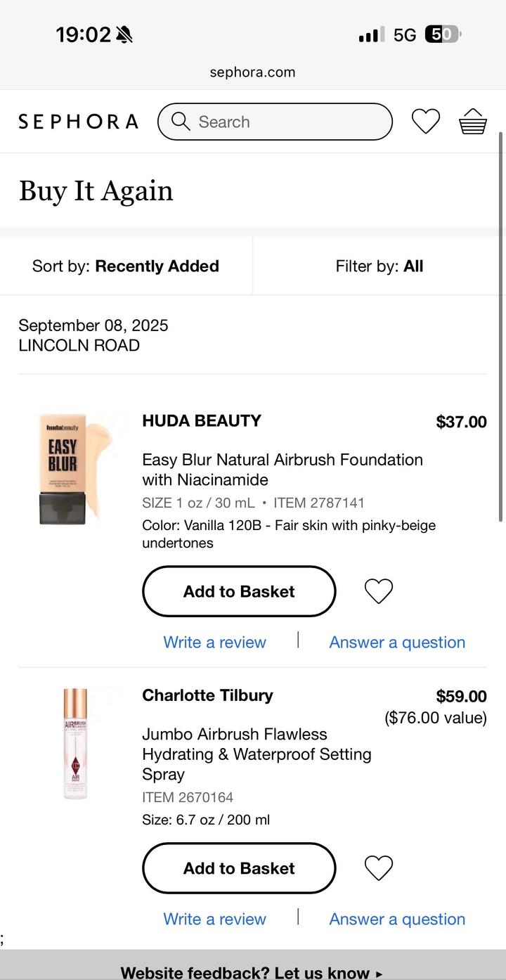506x980 pixels.
Task: Click into the Search input field
Action: (x=288, y=122)
